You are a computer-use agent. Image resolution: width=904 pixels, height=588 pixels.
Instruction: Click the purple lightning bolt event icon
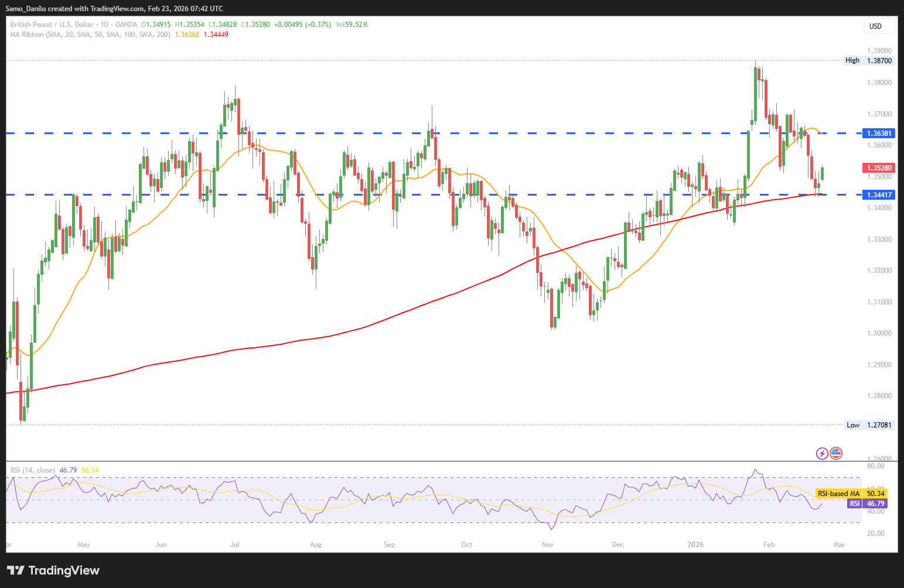click(822, 453)
